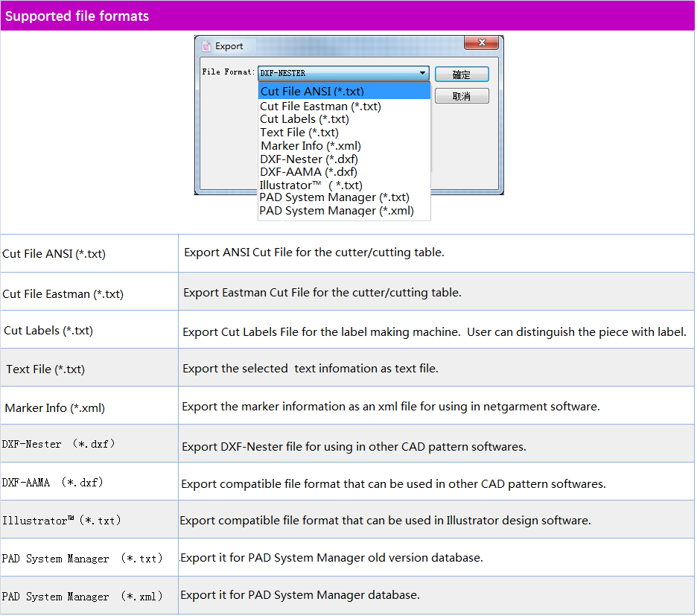Pick Cut Labels option in dropdown list

[x=305, y=119]
